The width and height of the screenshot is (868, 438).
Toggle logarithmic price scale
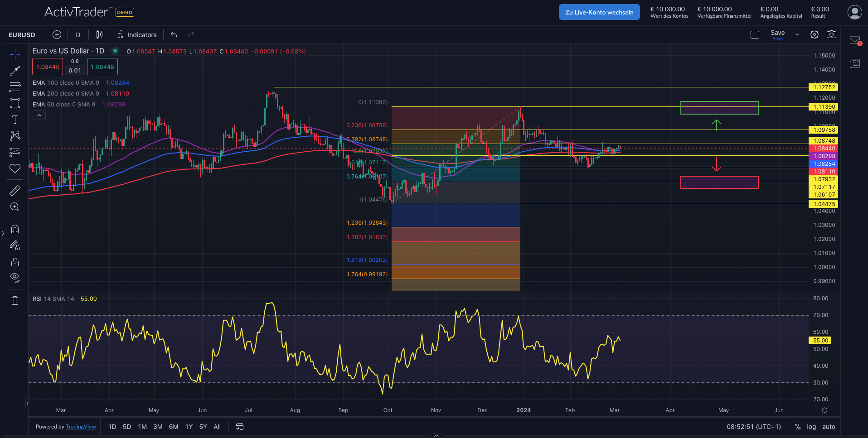tap(811, 426)
